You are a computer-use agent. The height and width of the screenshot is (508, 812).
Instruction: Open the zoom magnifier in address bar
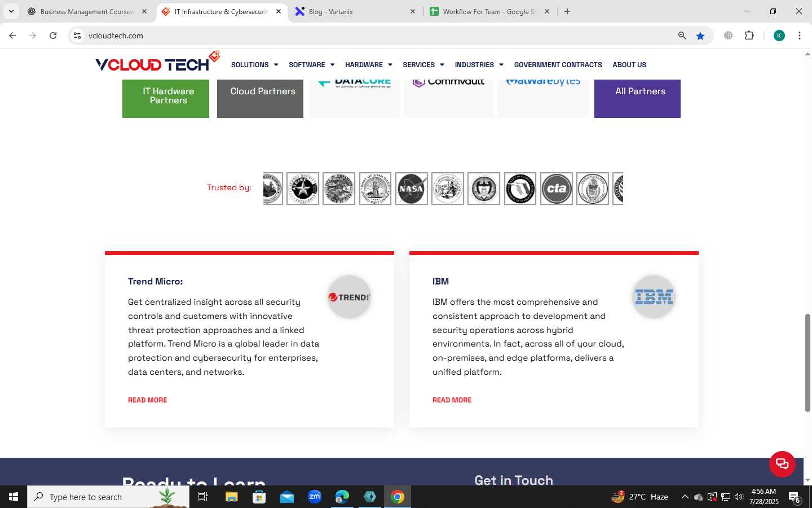coord(682,36)
